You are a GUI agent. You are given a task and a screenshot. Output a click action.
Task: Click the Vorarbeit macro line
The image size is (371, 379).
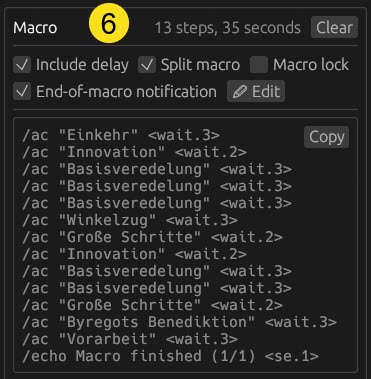point(130,339)
